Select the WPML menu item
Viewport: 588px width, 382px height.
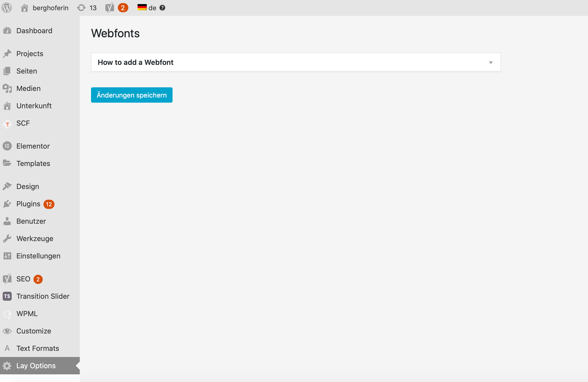[27, 314]
